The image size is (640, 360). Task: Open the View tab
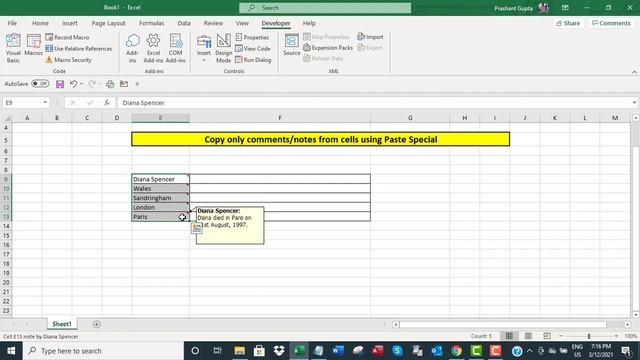242,23
